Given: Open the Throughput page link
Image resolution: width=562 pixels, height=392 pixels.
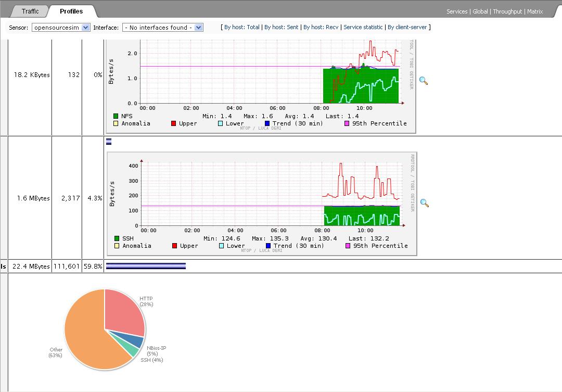Looking at the screenshot, I should [507, 11].
